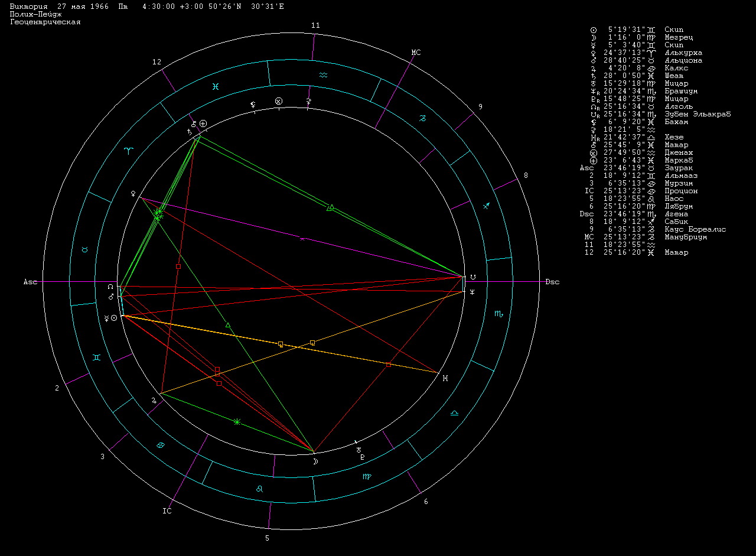Click the Jupiter glyph inside the chart wheel
Screen dimensions: 756x556
(x=154, y=400)
